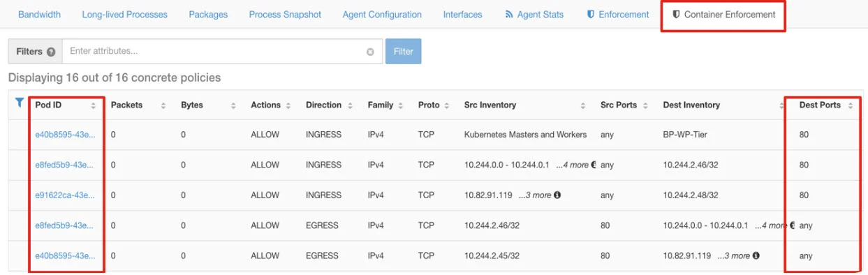
Task: Sort by Direction column arrows
Action: (x=349, y=105)
